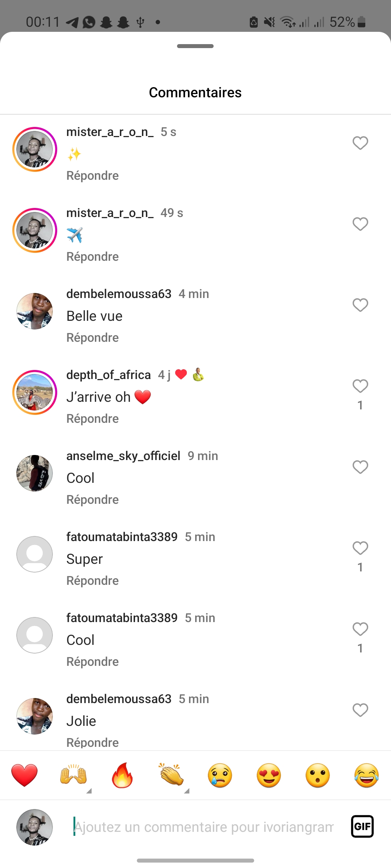
Task: Open skin tone options for raised hands emoji
Action: [89, 791]
